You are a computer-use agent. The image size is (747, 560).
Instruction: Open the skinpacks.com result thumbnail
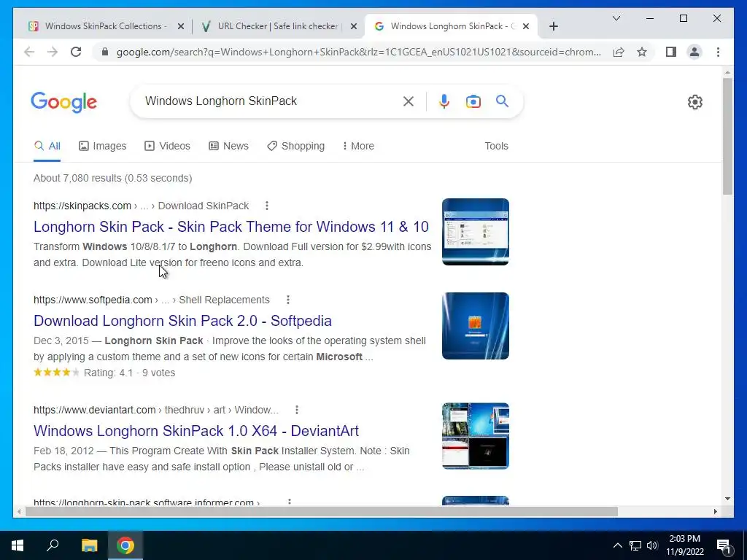(476, 232)
